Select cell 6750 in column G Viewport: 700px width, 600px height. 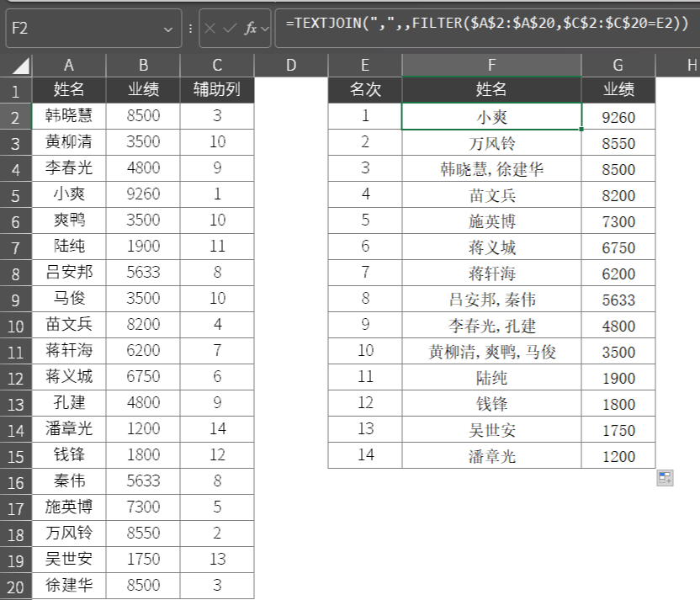click(x=618, y=247)
